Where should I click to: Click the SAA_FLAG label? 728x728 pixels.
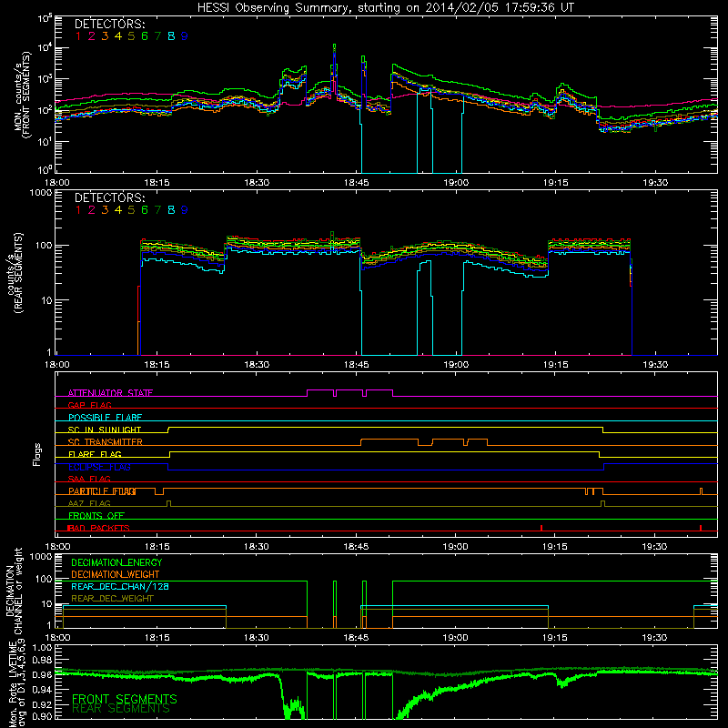coord(89,479)
